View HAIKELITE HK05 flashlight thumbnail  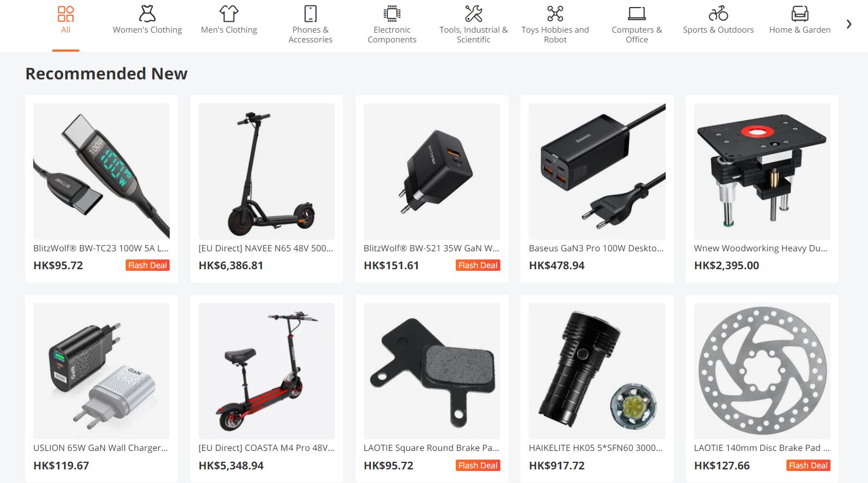click(597, 371)
